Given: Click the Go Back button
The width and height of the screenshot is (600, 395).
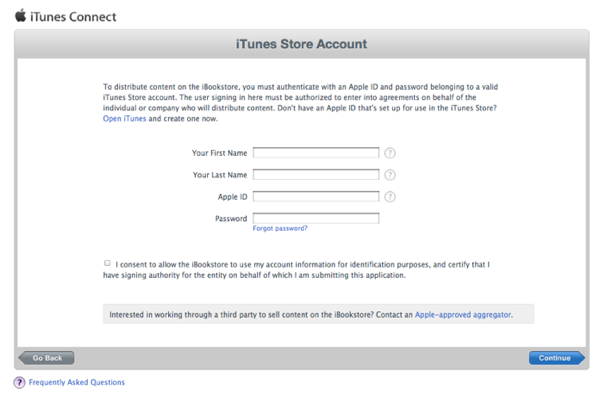Looking at the screenshot, I should pyautogui.click(x=46, y=358).
